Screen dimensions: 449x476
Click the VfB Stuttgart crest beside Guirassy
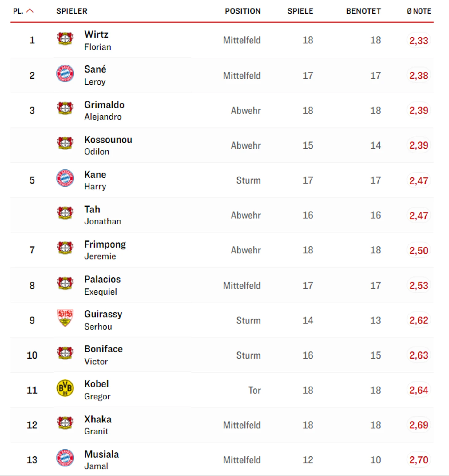pos(65,318)
